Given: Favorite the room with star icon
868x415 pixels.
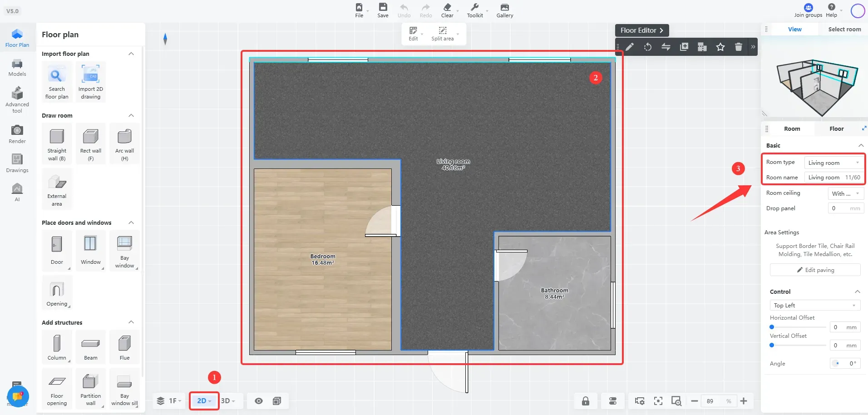Looking at the screenshot, I should click(x=720, y=47).
